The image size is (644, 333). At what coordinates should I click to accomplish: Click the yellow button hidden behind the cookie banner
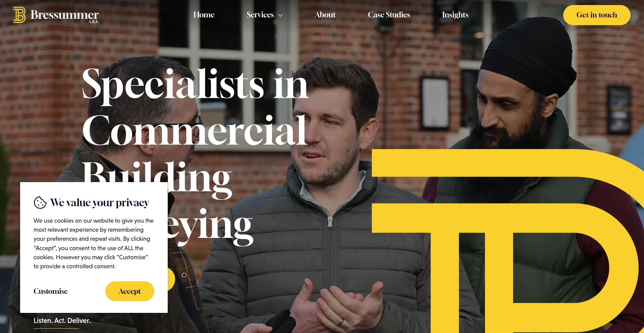tap(171, 279)
